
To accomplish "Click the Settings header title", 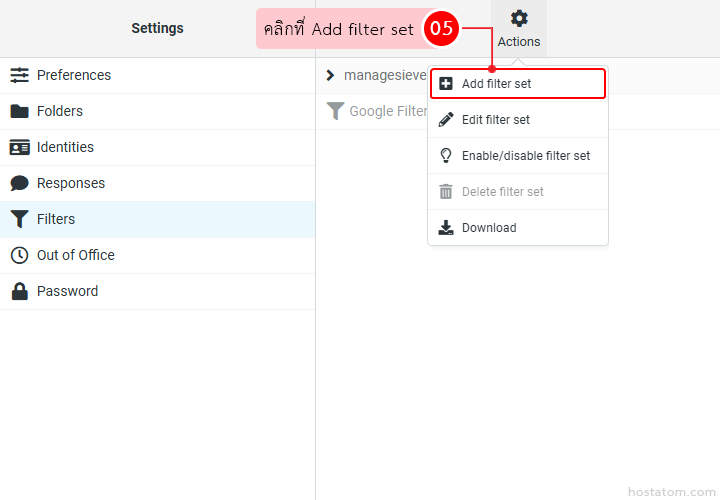I will [157, 28].
